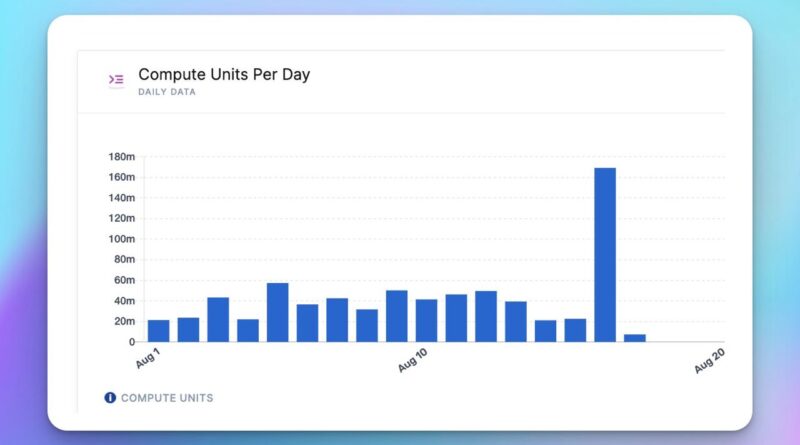Click the shortest bar at far right
The height and width of the screenshot is (445, 800).
click(x=635, y=338)
